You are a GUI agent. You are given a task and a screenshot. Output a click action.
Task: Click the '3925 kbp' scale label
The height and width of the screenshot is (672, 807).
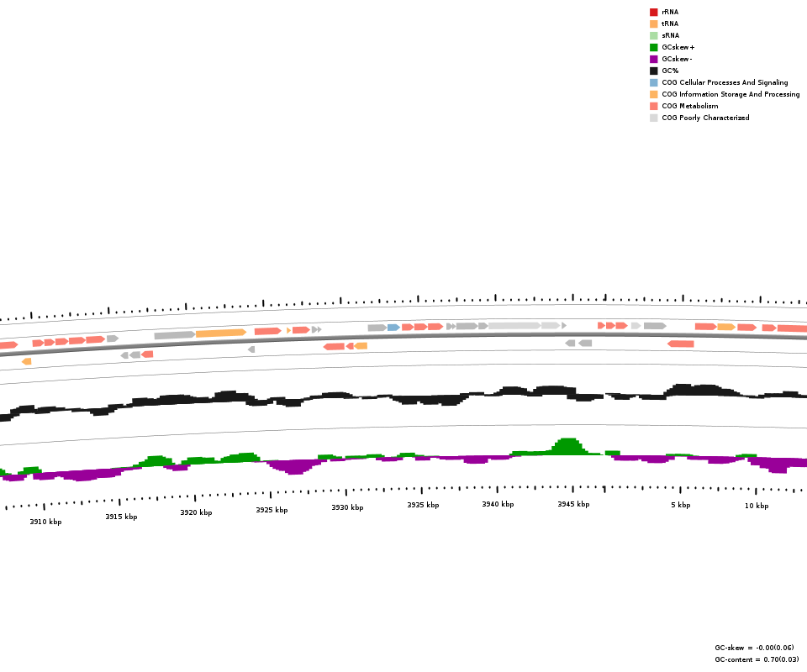click(272, 510)
